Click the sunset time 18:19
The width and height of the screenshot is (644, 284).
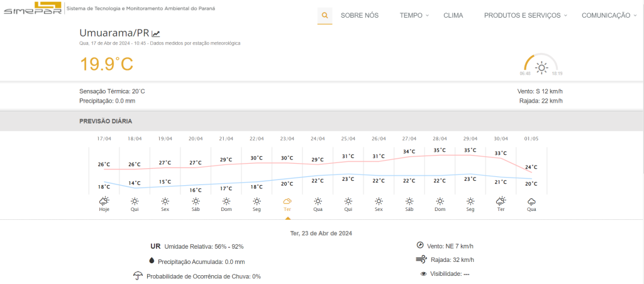(x=557, y=73)
